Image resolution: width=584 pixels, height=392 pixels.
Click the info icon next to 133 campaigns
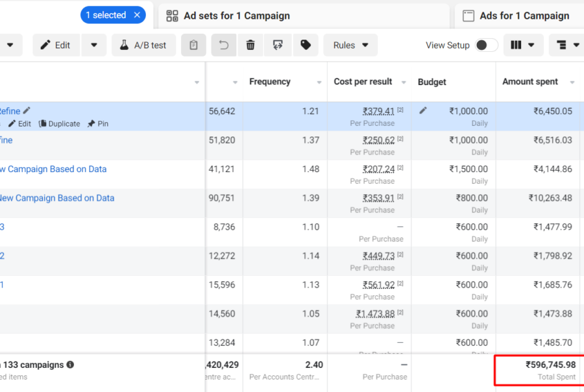[x=70, y=365]
